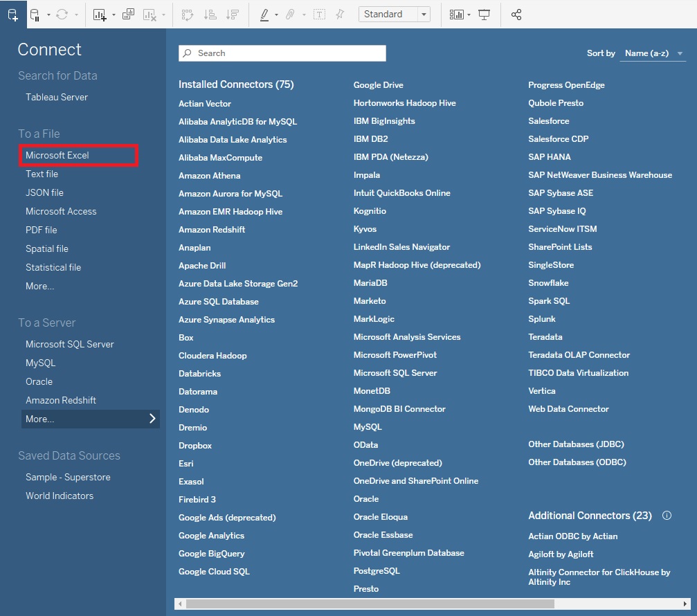Click the Highlight pen icon
Image resolution: width=697 pixels, height=616 pixels.
point(264,15)
